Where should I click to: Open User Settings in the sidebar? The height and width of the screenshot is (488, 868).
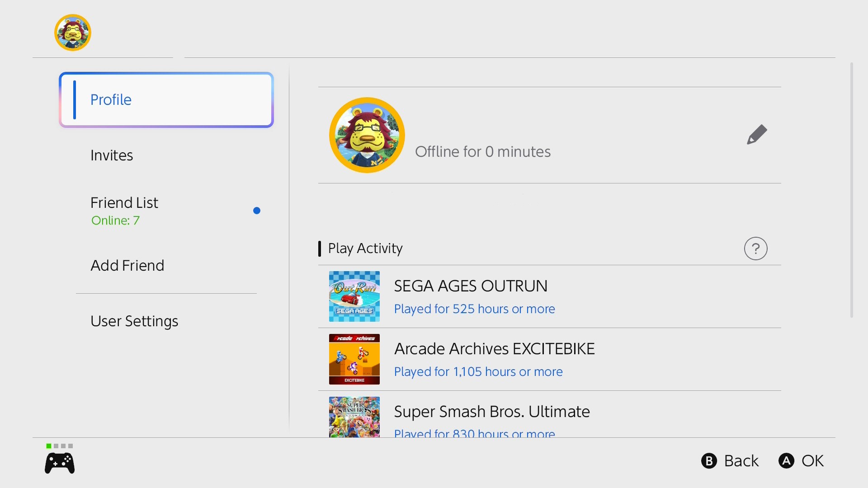point(166,321)
